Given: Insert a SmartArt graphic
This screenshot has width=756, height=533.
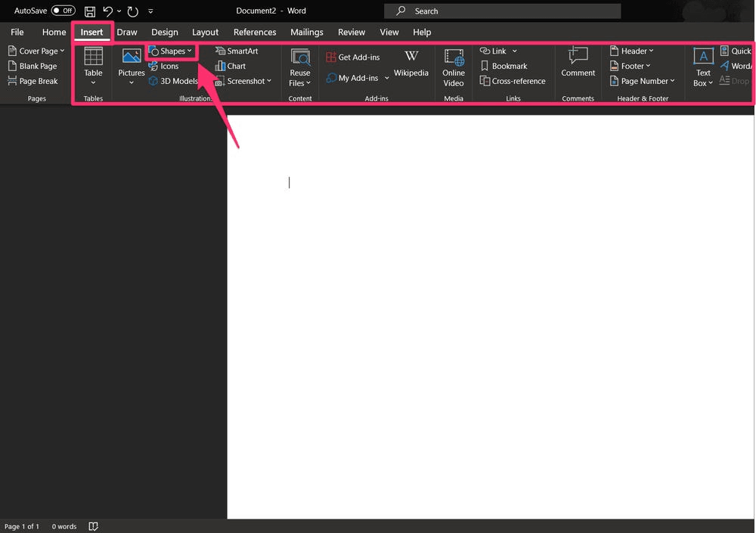Looking at the screenshot, I should click(x=237, y=51).
